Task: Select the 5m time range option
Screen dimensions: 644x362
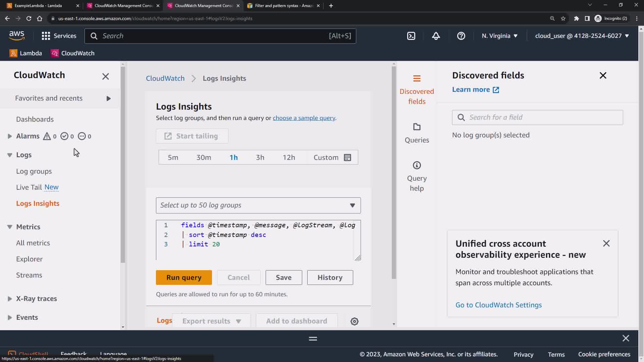Action: (x=173, y=158)
